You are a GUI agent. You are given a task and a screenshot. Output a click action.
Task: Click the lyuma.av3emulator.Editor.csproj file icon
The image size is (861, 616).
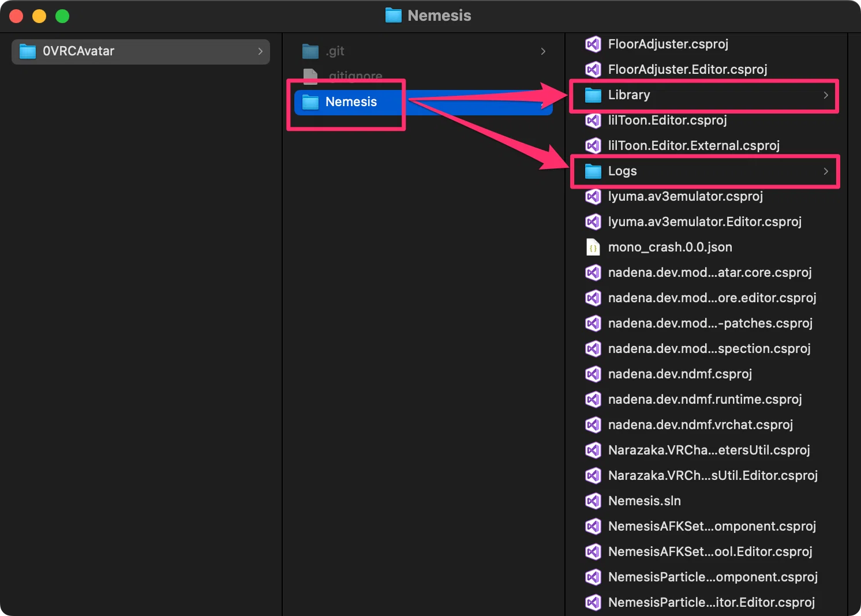[593, 221]
